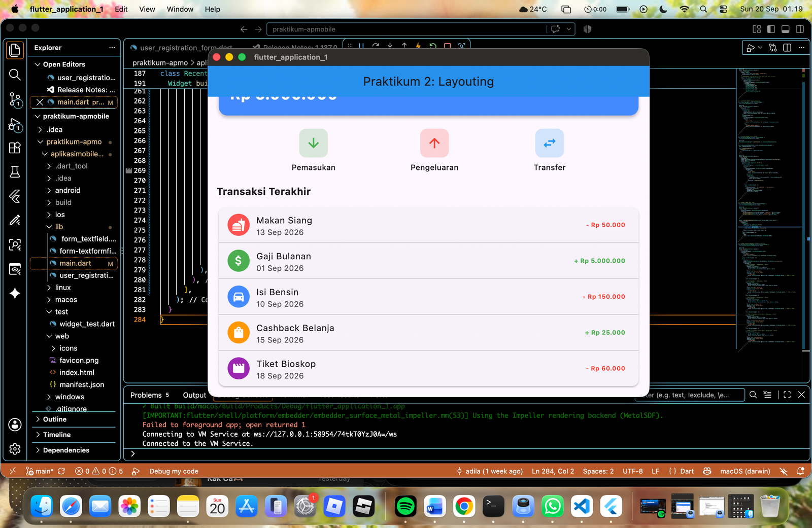Viewport: 812px width, 528px height.
Task: Open the Manage gear icon
Action: (15, 449)
